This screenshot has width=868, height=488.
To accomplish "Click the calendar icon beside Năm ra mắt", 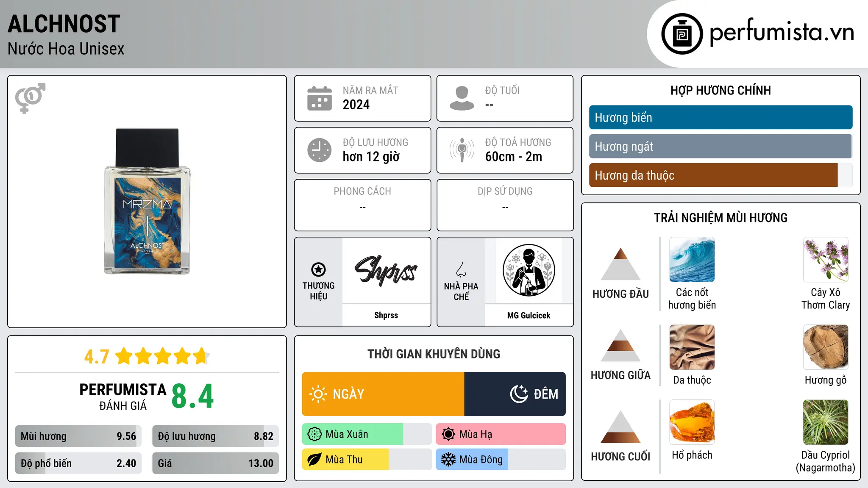I will tap(320, 98).
